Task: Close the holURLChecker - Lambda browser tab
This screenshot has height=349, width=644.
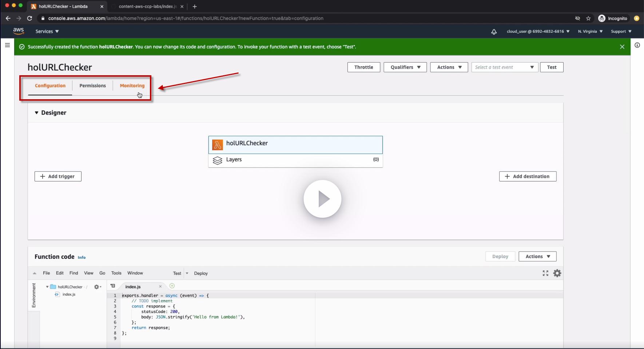Action: (102, 7)
